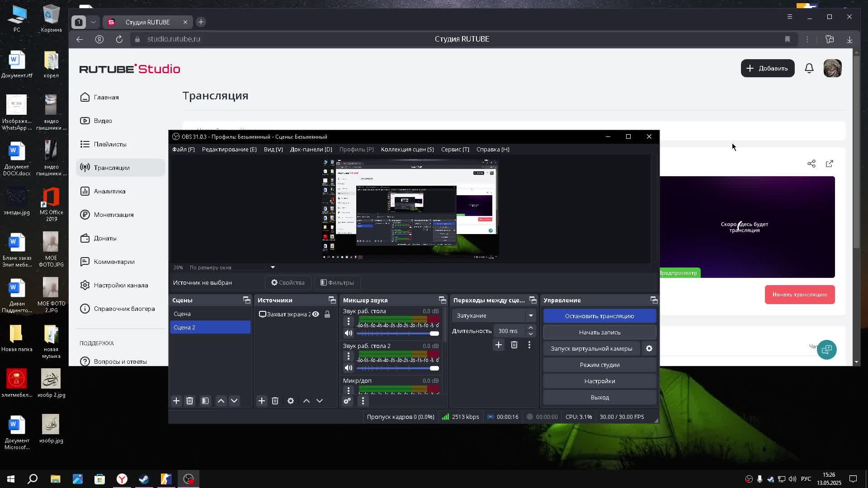Delete the scene transition
Image resolution: width=868 pixels, height=488 pixels.
[x=514, y=345]
